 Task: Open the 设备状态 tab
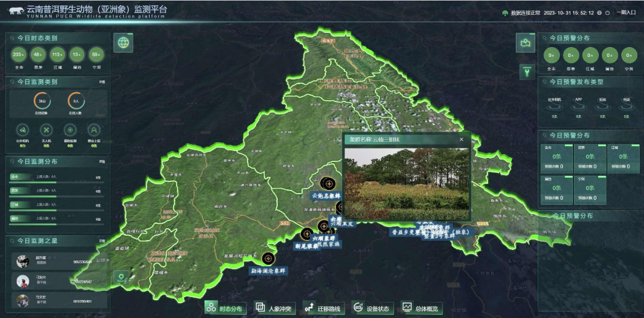(371, 307)
